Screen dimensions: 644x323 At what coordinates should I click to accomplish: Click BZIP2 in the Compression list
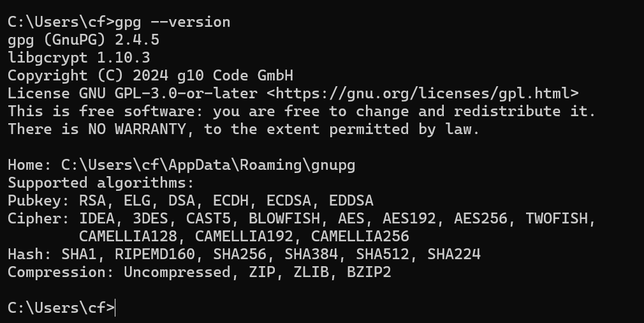pos(369,273)
